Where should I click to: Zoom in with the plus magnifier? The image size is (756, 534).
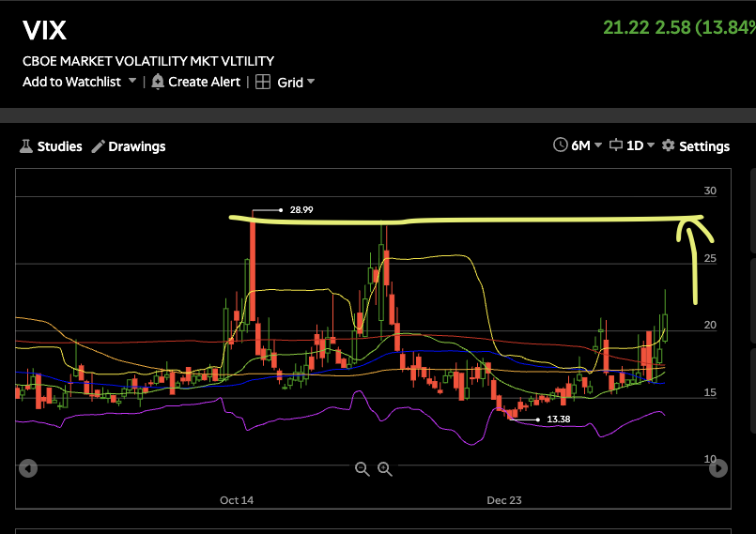tap(385, 469)
